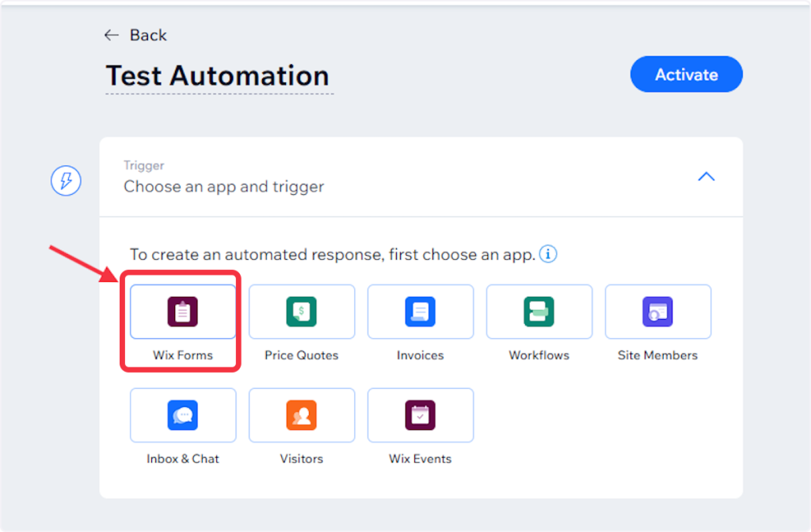Click the 'Inbox & Chat' text label

pyautogui.click(x=183, y=459)
